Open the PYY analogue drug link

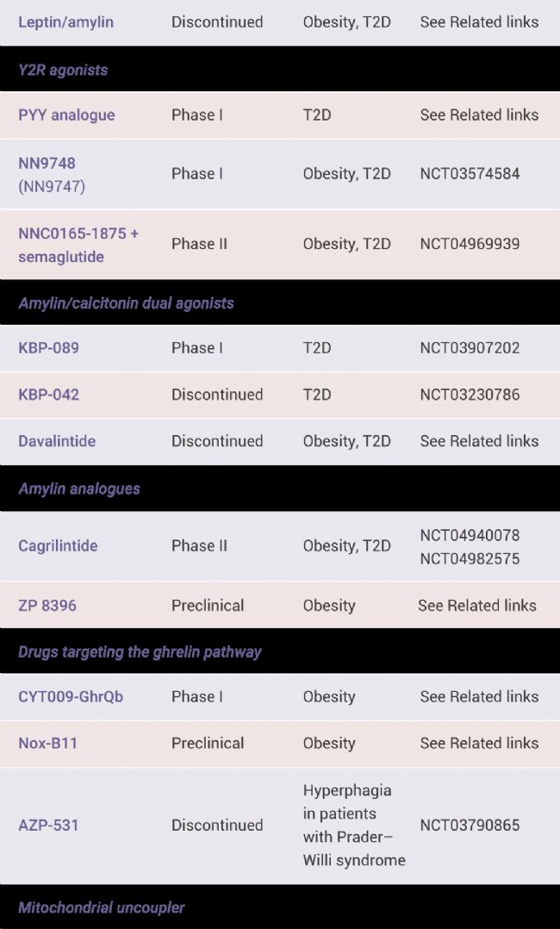(66, 115)
